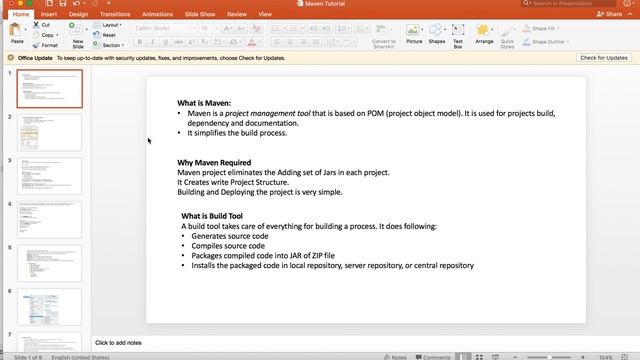The height and width of the screenshot is (360, 640).
Task: Open the Transitions tab
Action: click(115, 14)
